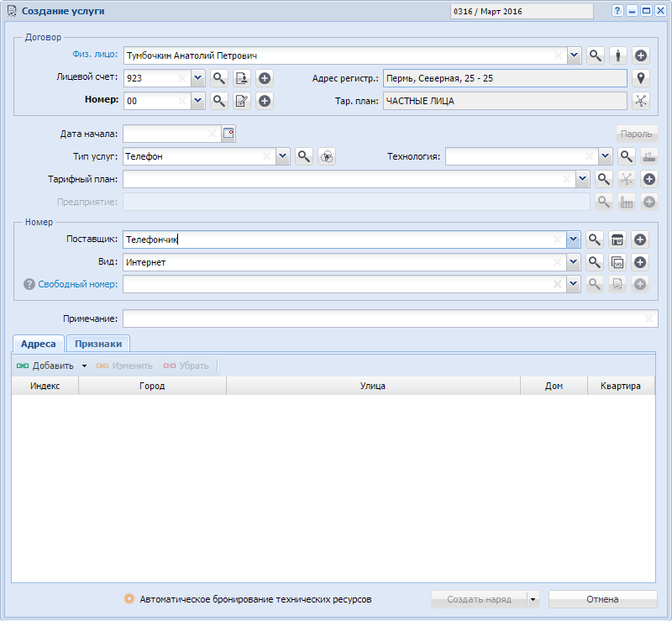This screenshot has width=672, height=621.
Task: Follow Физ. лицо label link
Action: (x=95, y=54)
